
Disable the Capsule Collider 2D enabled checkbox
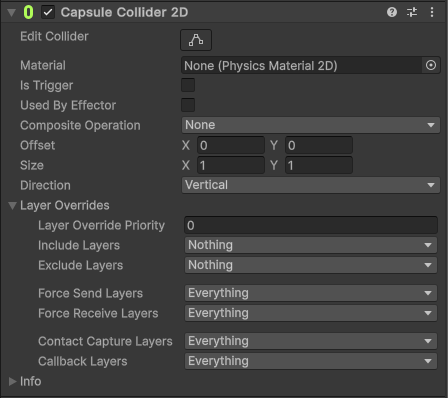tap(48, 12)
